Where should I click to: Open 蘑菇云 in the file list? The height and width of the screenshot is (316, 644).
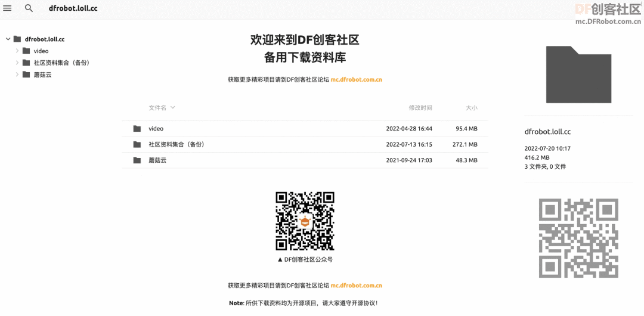[x=157, y=160]
